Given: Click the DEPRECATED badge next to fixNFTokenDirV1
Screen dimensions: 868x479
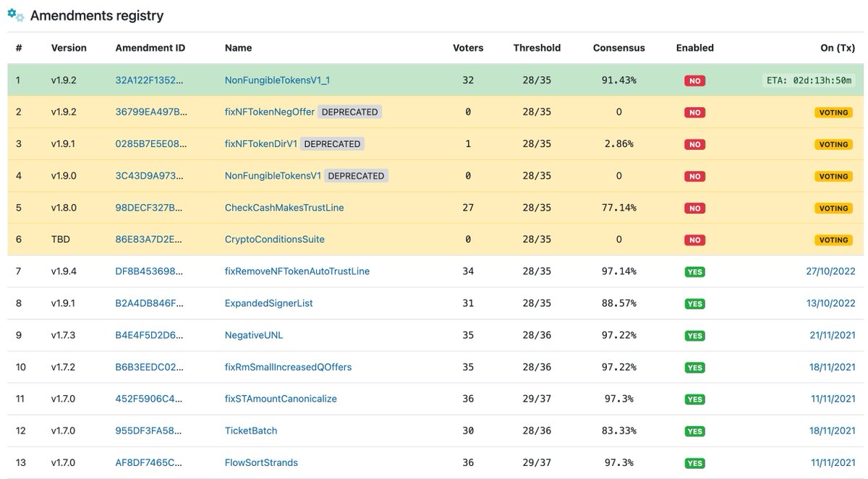Looking at the screenshot, I should 332,144.
